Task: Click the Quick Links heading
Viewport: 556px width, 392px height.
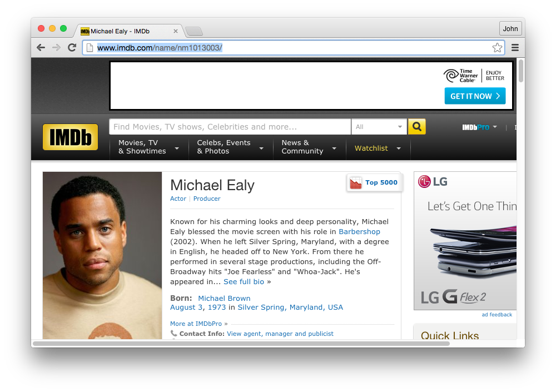Action: (450, 335)
